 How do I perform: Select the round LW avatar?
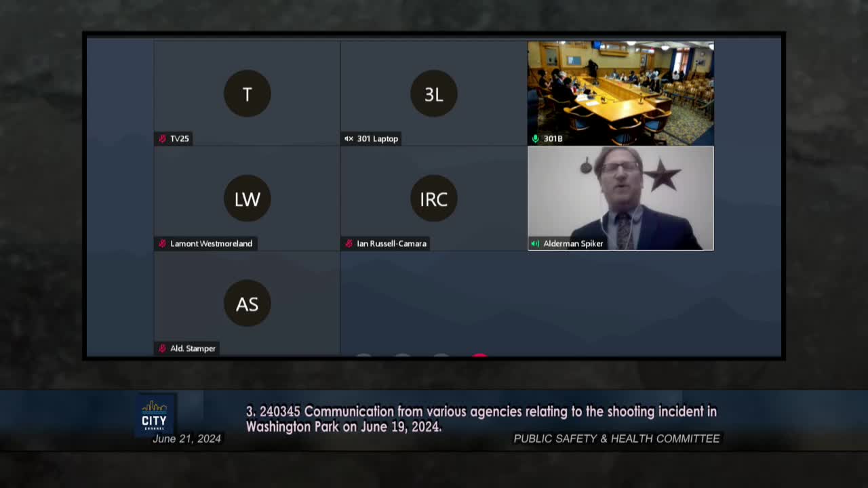point(247,199)
